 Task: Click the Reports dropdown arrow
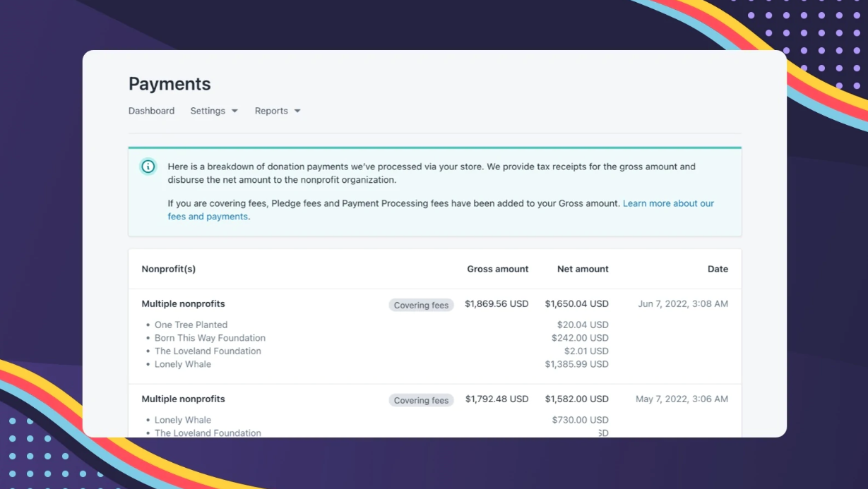(x=297, y=111)
